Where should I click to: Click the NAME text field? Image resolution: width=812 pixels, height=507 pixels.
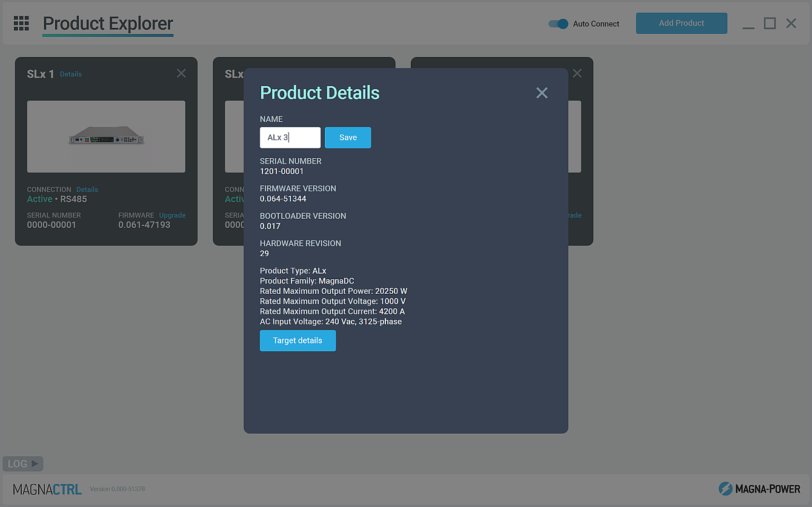[290, 138]
